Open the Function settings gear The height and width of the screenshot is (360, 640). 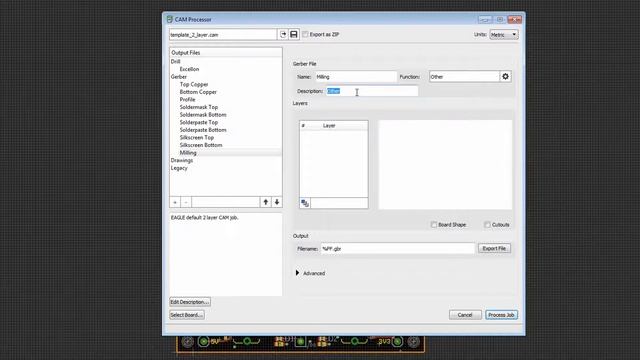tap(505, 77)
